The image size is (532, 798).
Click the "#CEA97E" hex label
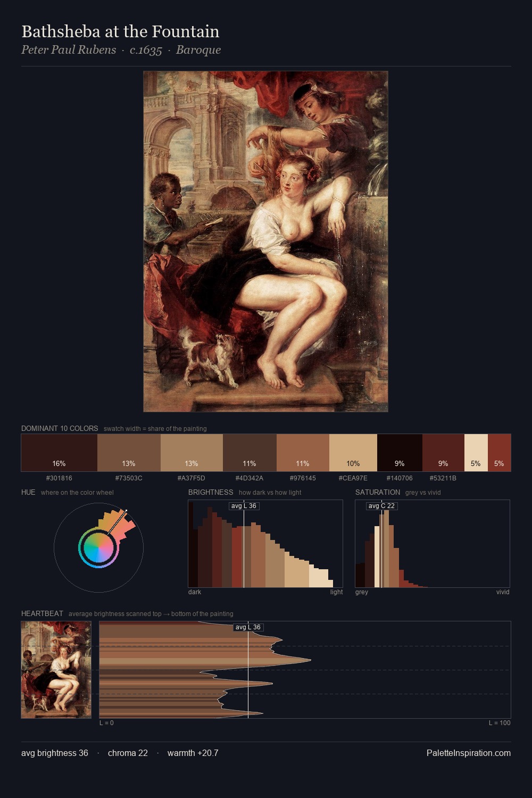[x=353, y=478]
